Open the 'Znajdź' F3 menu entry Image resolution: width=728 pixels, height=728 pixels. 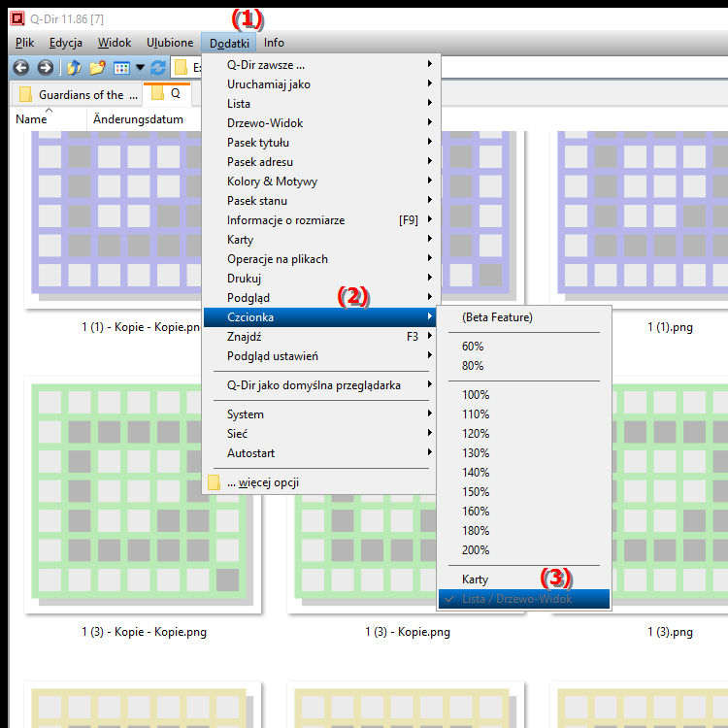321,337
